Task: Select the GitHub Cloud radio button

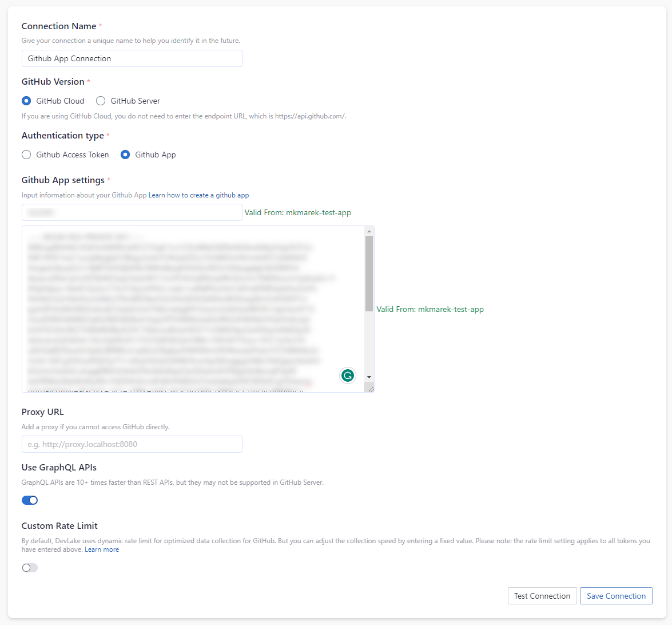Action: 26,101
